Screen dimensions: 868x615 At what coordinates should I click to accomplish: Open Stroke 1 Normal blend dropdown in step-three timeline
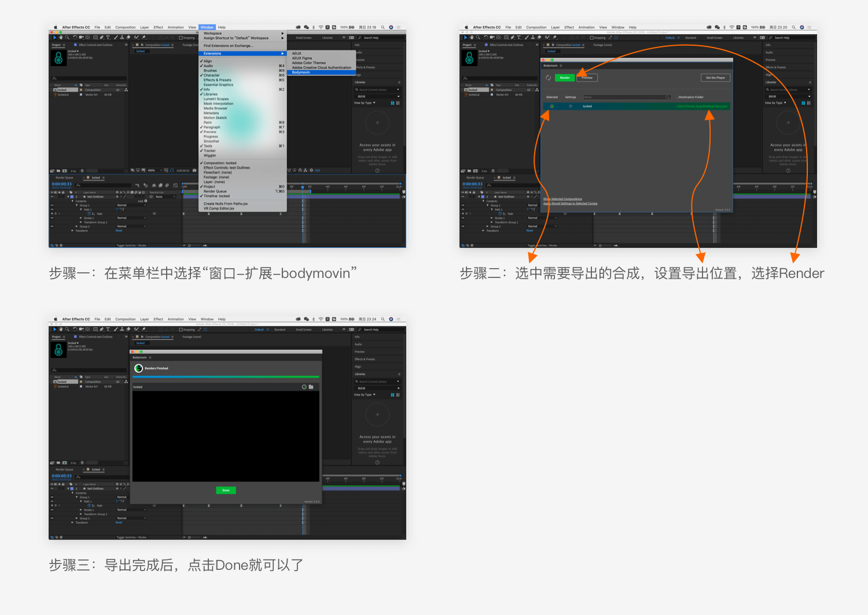tap(131, 510)
